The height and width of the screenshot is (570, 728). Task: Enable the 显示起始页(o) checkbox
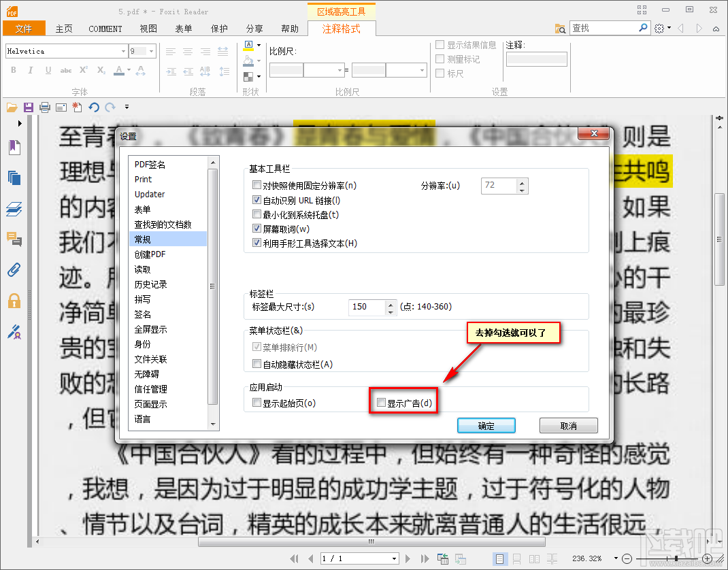click(257, 402)
